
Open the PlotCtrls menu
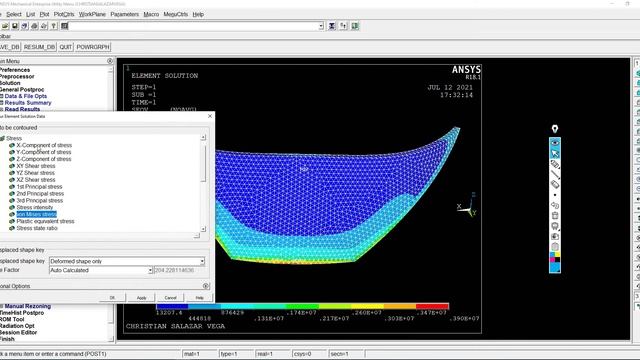[64, 14]
